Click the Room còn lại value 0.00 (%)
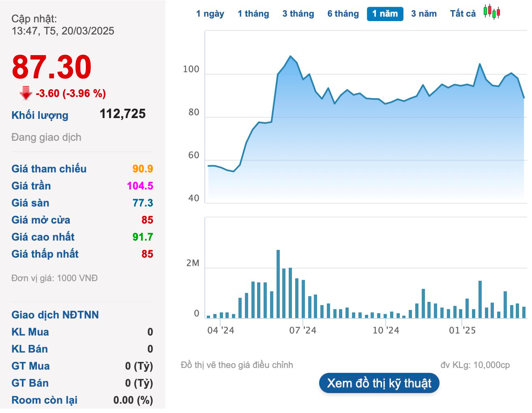This screenshot has height=413, width=532. tap(133, 400)
